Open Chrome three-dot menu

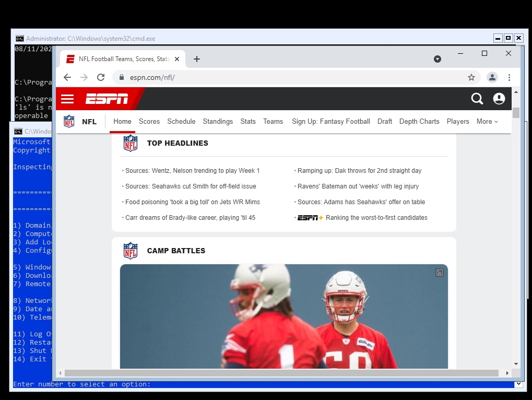pyautogui.click(x=509, y=77)
